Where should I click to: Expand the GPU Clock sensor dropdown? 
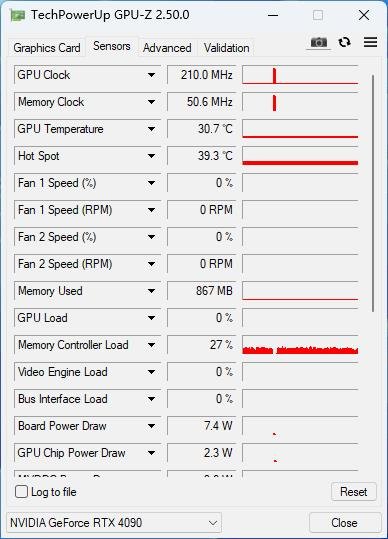point(151,75)
